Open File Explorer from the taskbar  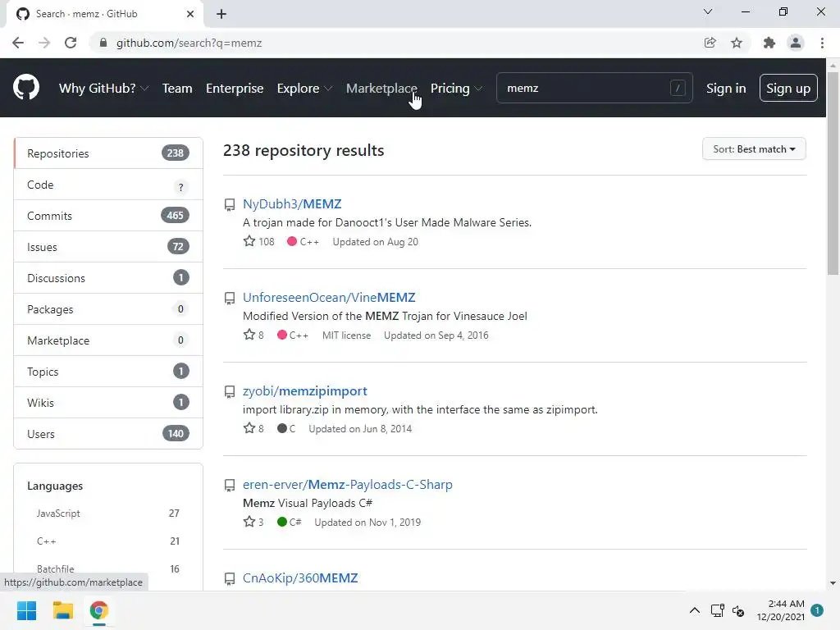click(x=62, y=610)
